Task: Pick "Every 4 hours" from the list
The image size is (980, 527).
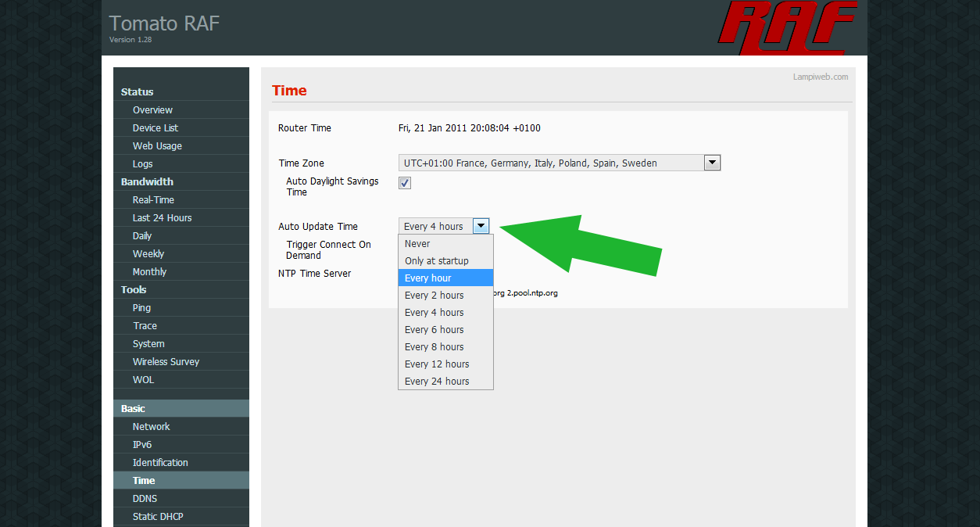Action: 445,313
